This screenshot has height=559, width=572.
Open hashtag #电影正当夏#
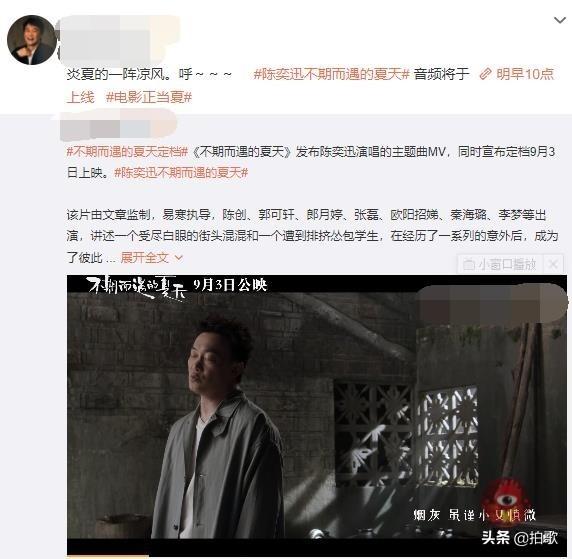click(149, 97)
